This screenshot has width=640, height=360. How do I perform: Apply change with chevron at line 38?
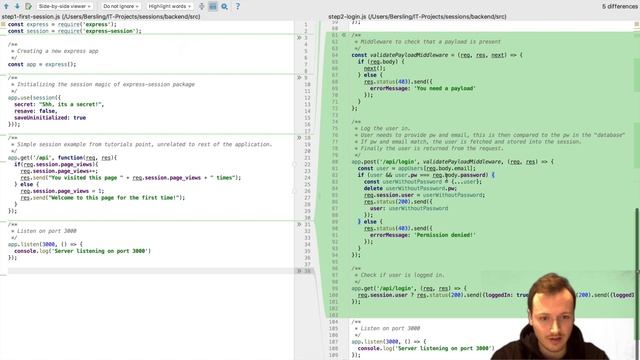pos(299,271)
